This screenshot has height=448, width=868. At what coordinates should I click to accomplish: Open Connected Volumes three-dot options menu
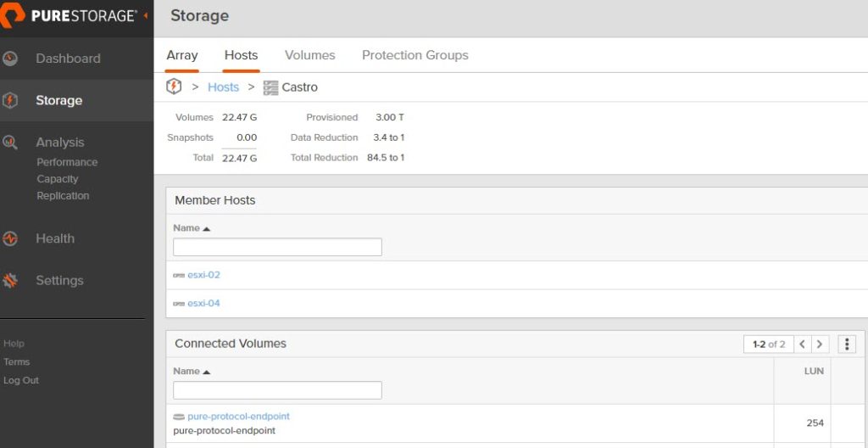847,344
